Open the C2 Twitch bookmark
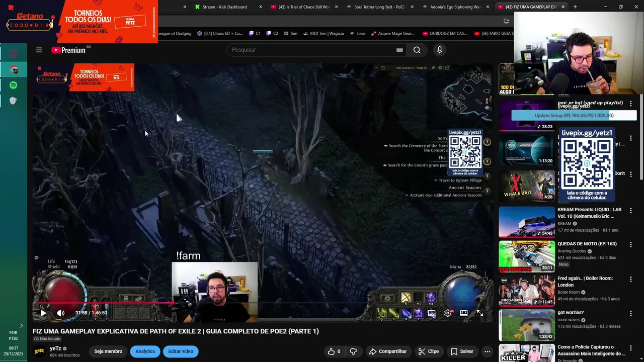The image size is (644, 362). coord(272,34)
